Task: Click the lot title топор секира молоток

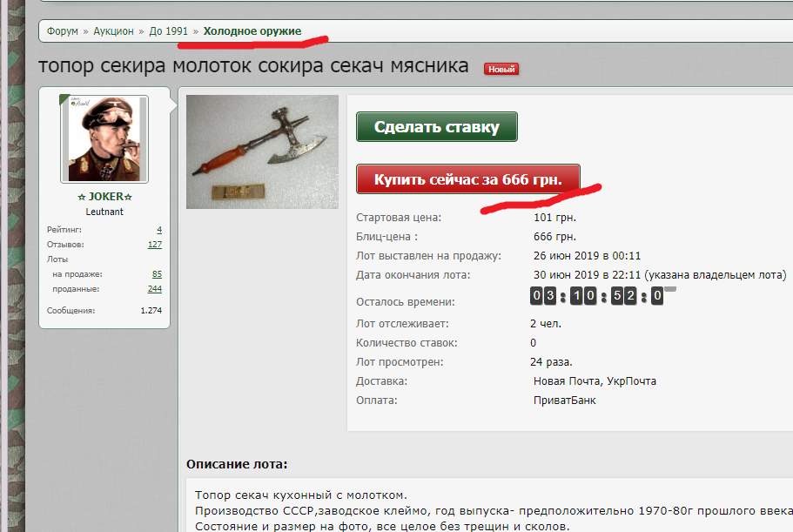Action: coord(254,66)
